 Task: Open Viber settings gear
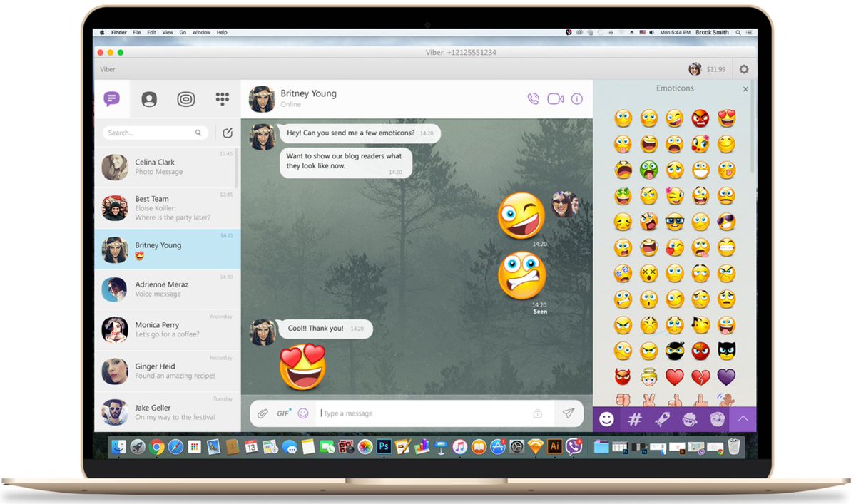point(743,68)
